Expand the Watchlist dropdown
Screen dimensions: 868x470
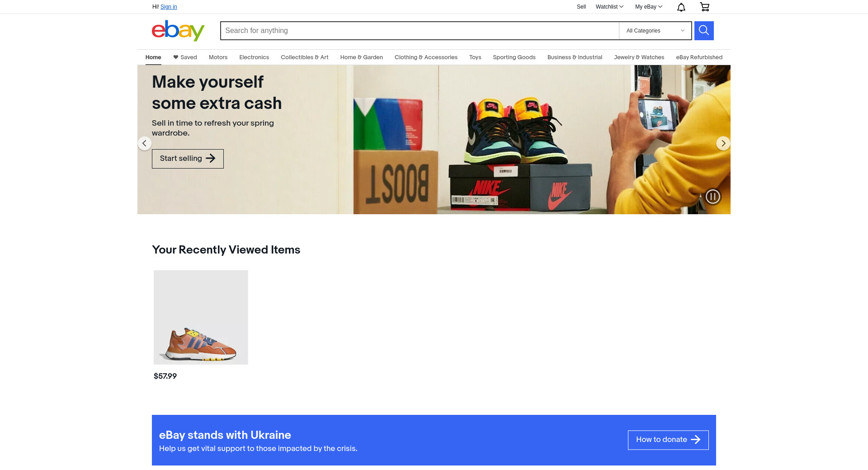(x=609, y=7)
